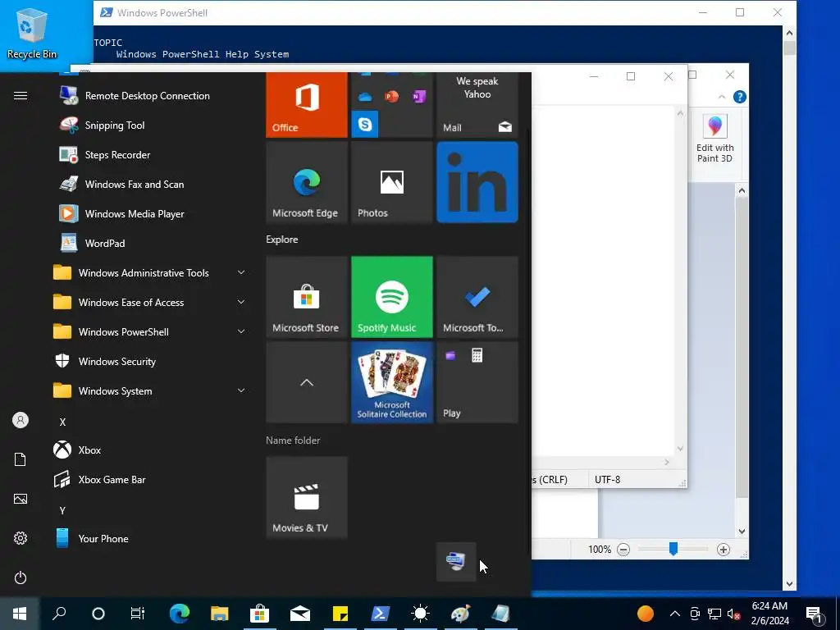Expand Windows Ease of Access folder
This screenshot has height=630, width=840.
pyautogui.click(x=150, y=302)
